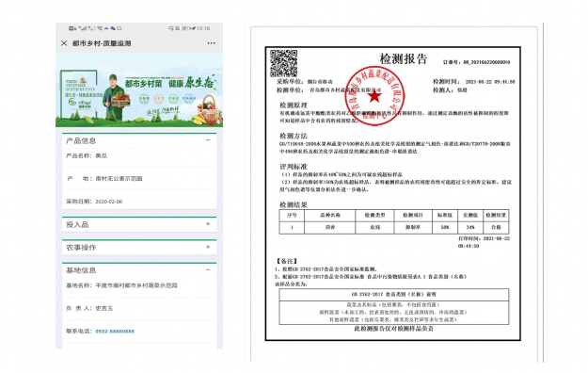Screen dimensions: 588x373
Task: Click the 50% standard value cell
Action: click(x=445, y=227)
